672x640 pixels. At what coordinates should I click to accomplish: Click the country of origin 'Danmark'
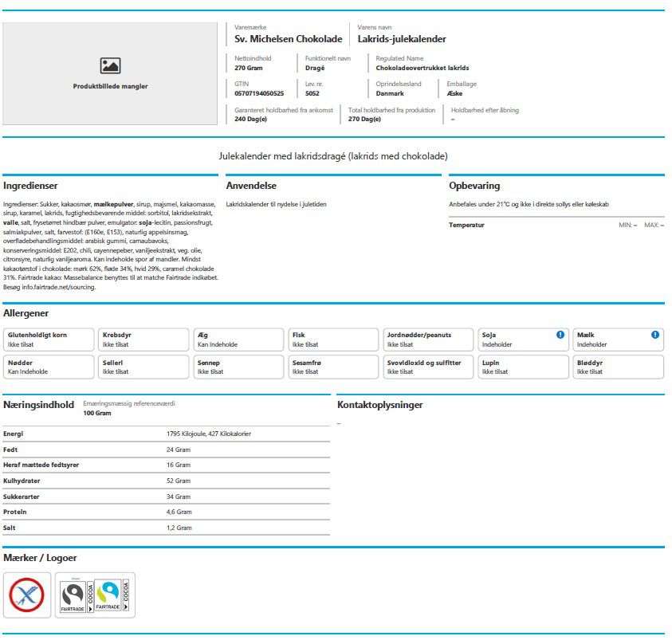point(390,93)
